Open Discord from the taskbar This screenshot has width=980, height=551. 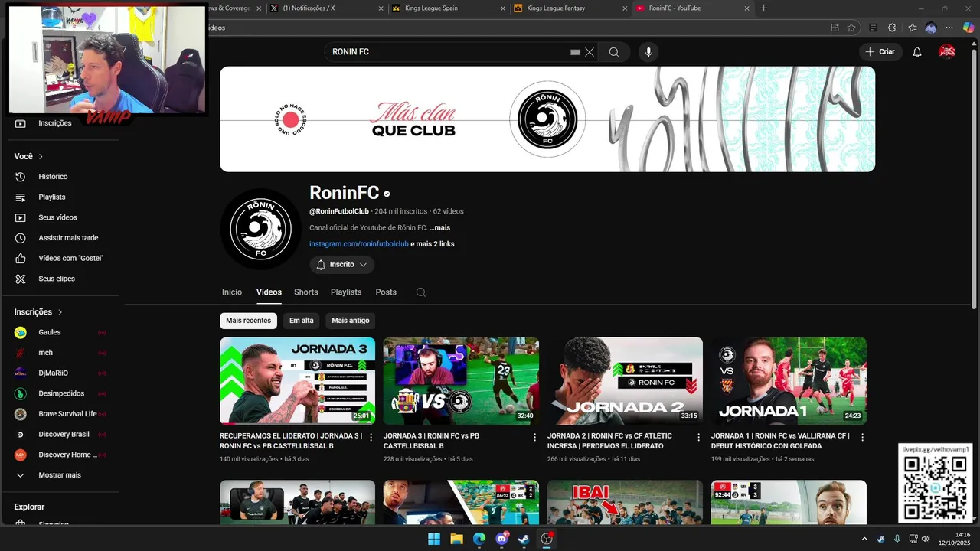[501, 539]
